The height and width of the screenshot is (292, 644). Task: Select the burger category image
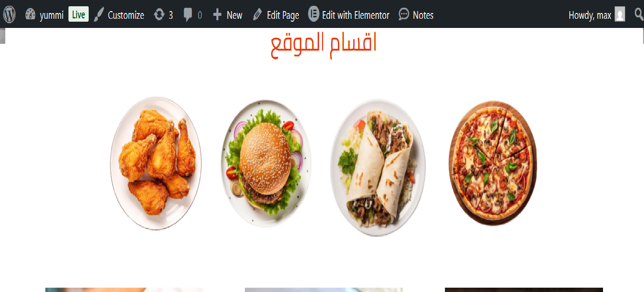[x=266, y=164]
